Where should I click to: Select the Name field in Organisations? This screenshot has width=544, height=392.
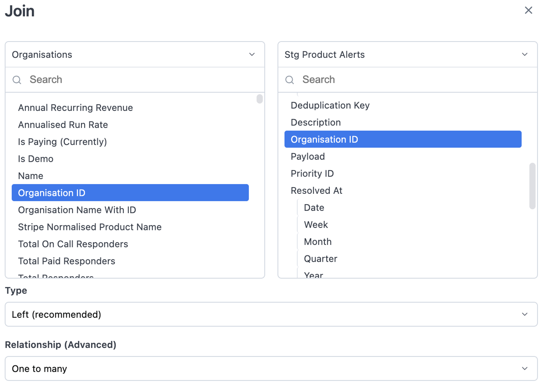click(31, 176)
